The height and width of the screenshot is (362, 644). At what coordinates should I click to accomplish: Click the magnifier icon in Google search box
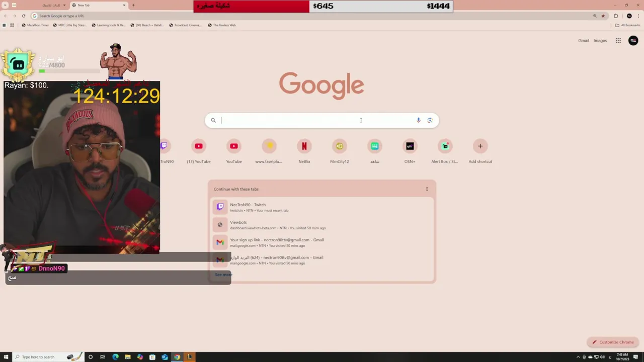(x=213, y=120)
